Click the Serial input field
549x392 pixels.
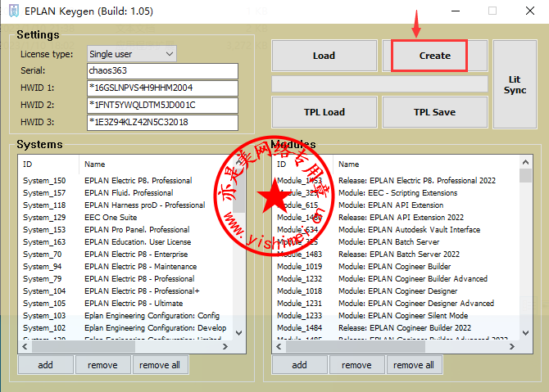coord(162,70)
